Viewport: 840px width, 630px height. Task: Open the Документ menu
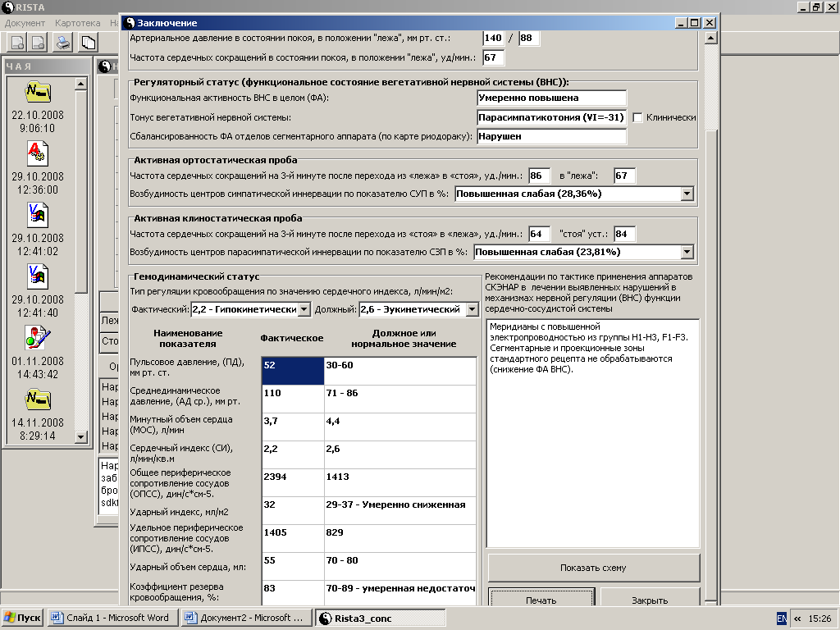25,23
